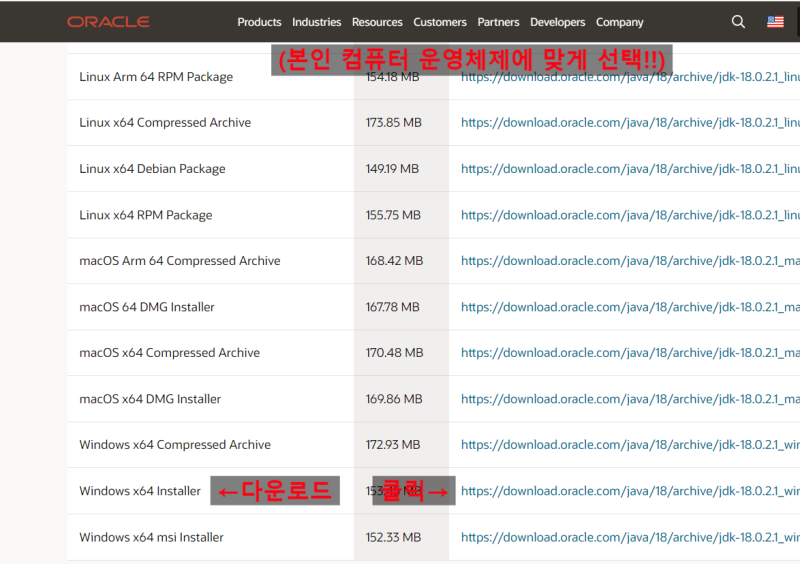Select 'Linux x64 RPM Package' text
Screen dimensions: 800x564
pos(145,215)
